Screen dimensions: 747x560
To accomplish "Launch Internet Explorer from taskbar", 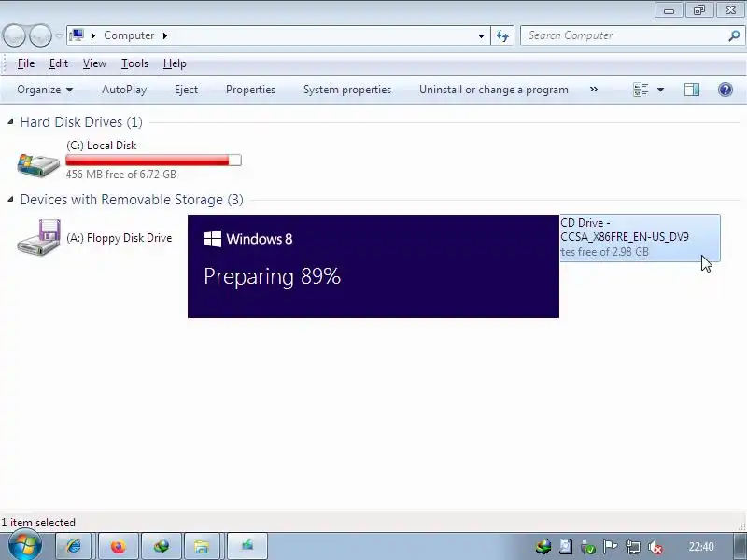I will (x=74, y=546).
